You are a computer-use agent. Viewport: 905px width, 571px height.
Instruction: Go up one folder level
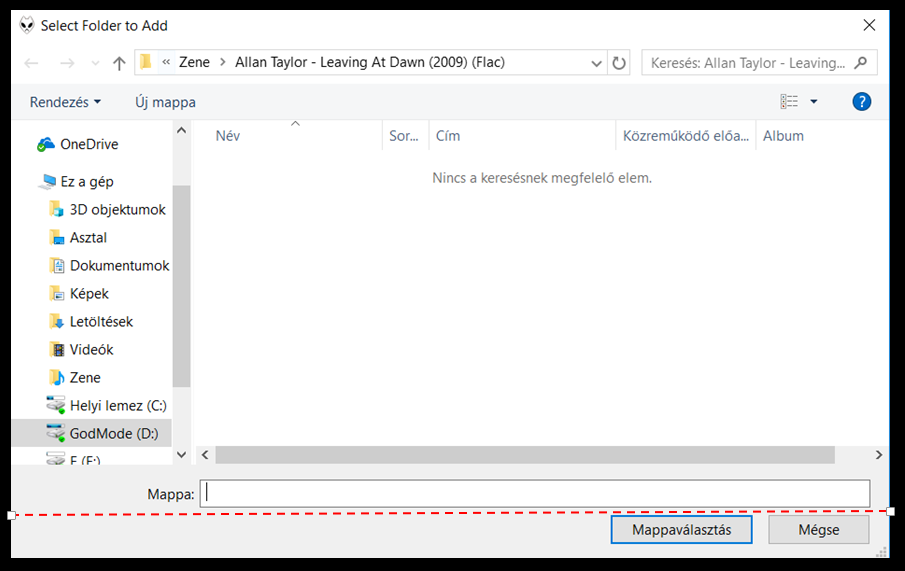[x=119, y=63]
